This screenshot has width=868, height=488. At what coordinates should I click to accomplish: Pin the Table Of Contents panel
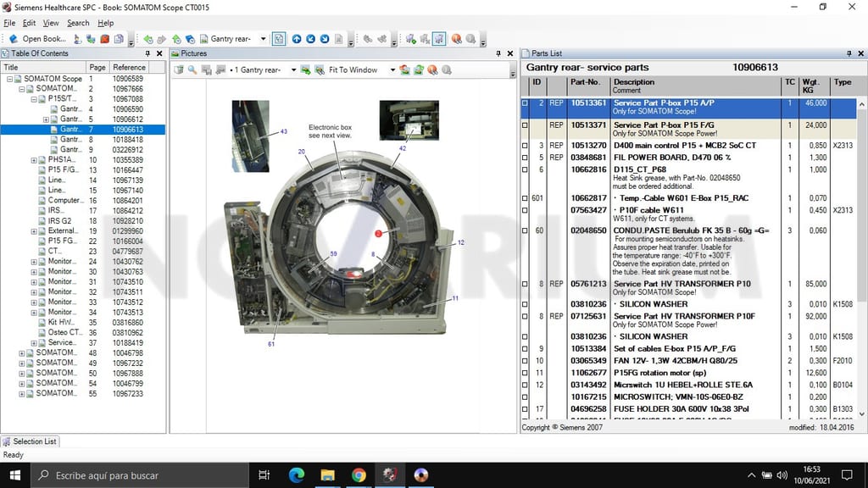(147, 53)
